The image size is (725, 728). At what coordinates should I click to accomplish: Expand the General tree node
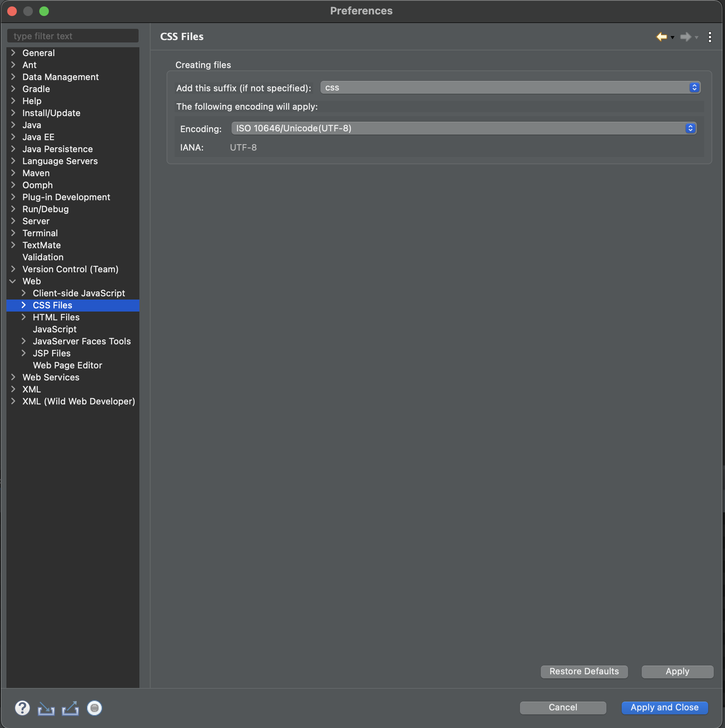[13, 53]
